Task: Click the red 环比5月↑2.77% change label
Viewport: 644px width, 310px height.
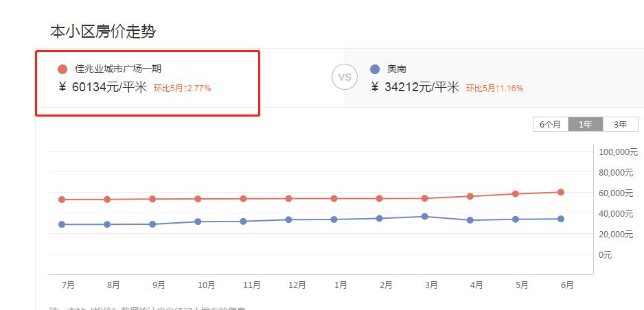Action: click(x=182, y=88)
